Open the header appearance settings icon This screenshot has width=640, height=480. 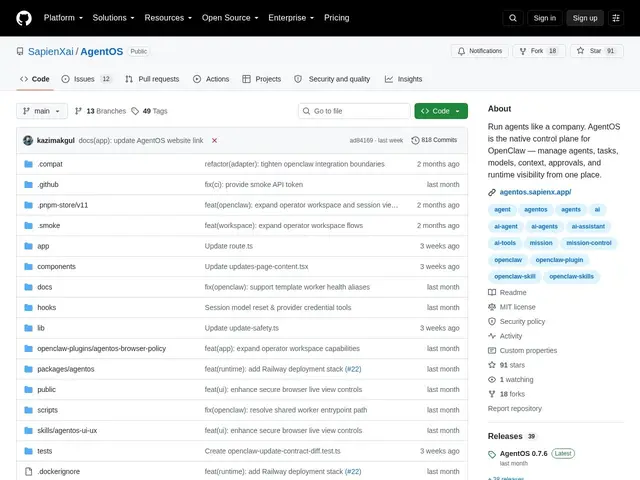616,18
